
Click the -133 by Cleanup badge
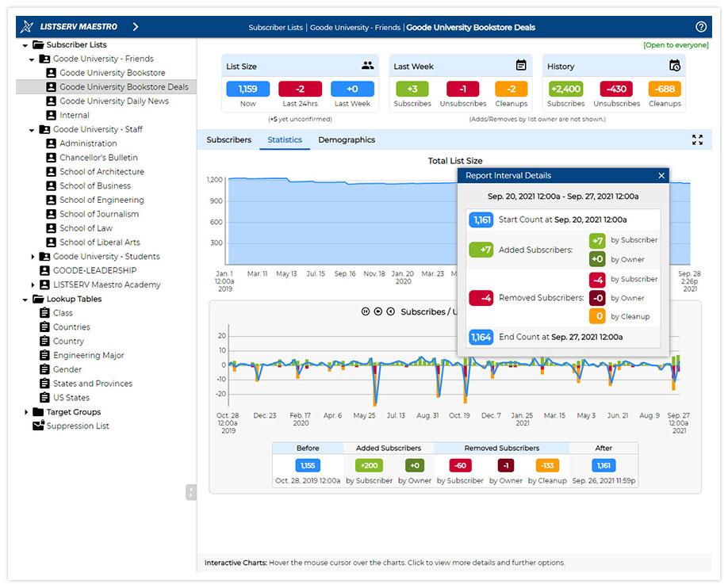coord(547,465)
